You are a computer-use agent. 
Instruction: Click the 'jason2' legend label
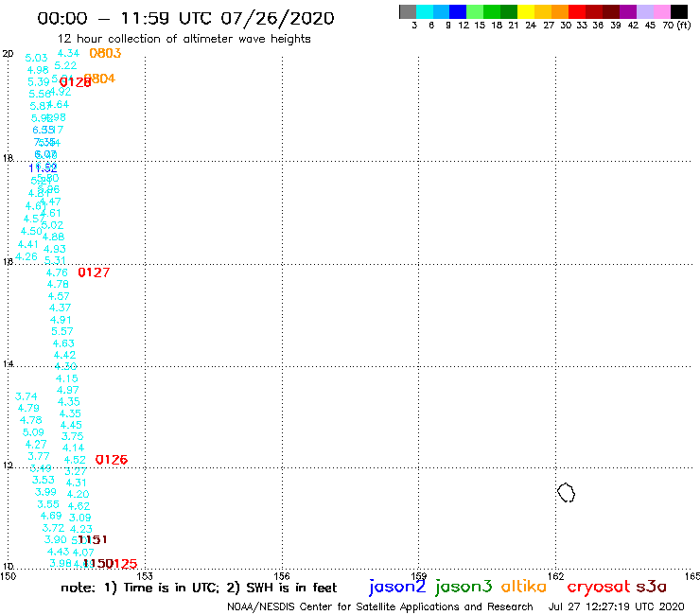pyautogui.click(x=397, y=587)
